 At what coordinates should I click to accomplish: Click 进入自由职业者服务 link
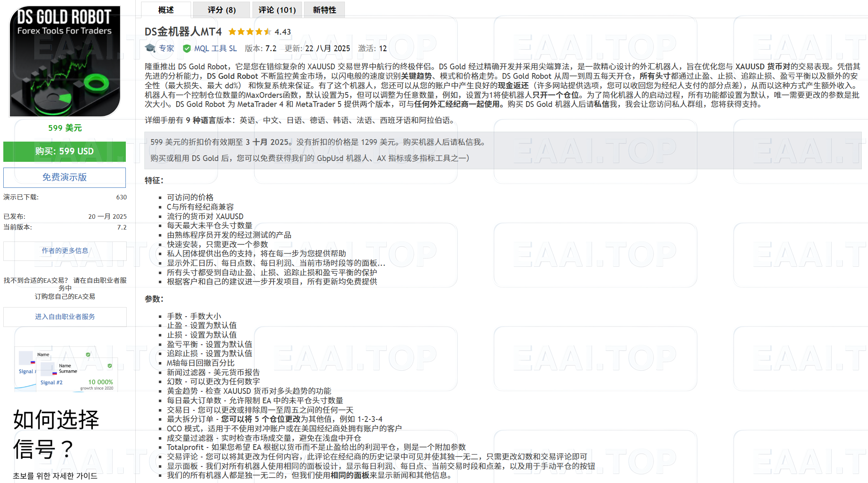click(x=65, y=317)
